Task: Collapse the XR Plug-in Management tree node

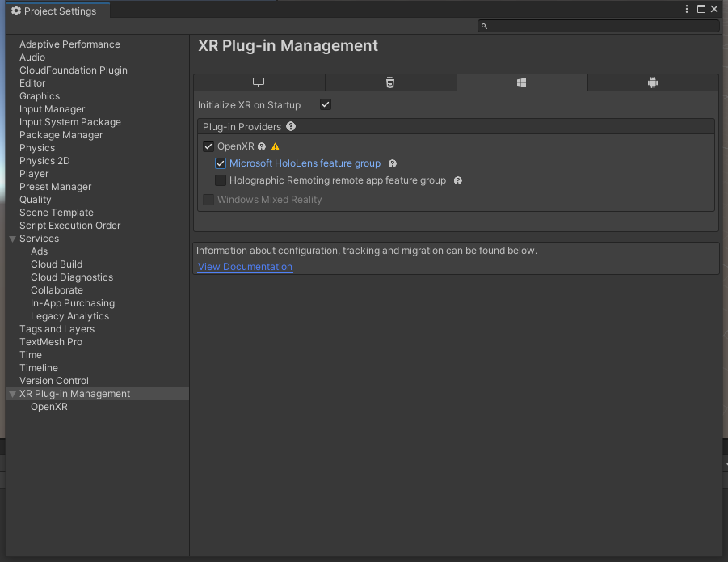Action: click(13, 394)
